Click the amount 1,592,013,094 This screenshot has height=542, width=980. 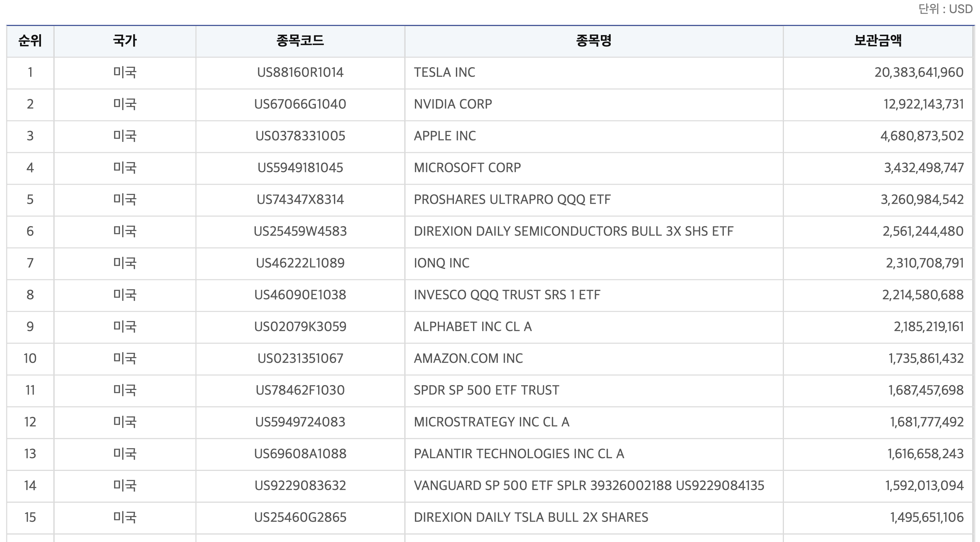925,485
